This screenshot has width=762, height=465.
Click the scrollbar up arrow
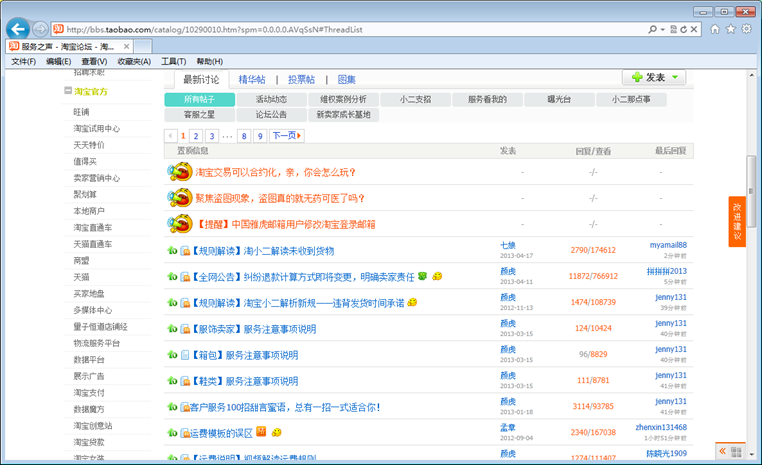[x=752, y=75]
